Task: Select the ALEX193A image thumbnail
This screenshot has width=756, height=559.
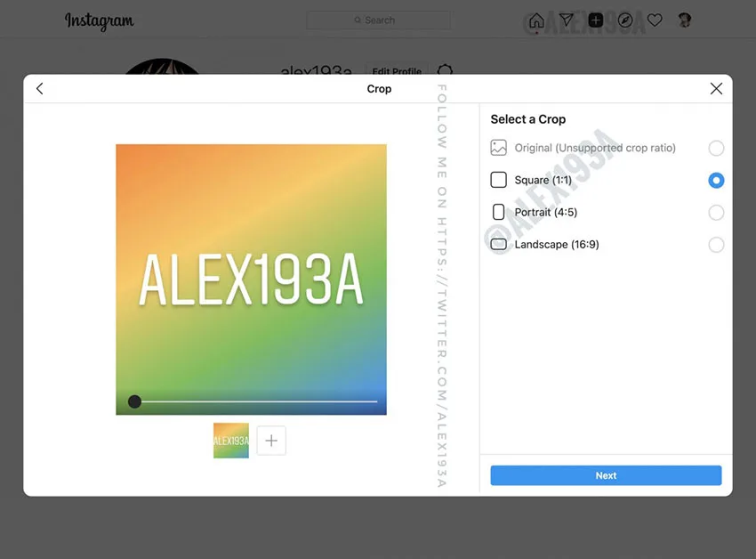Action: (231, 441)
